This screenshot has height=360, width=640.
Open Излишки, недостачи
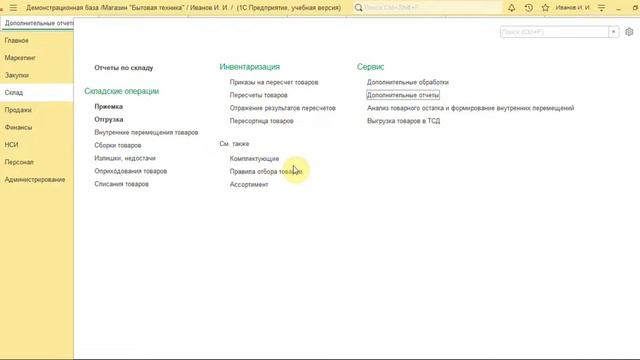point(125,158)
